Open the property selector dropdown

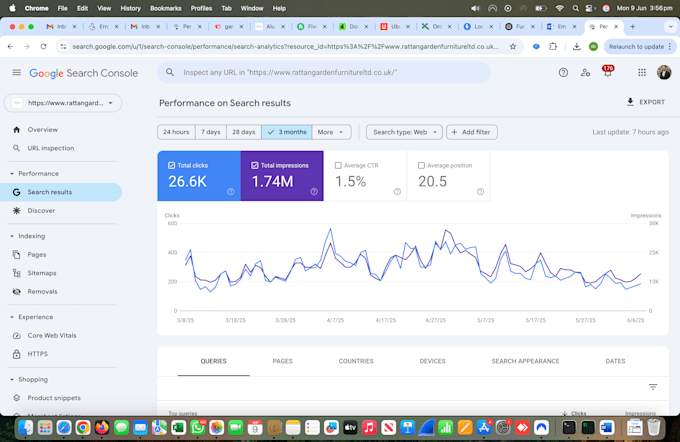(63, 103)
